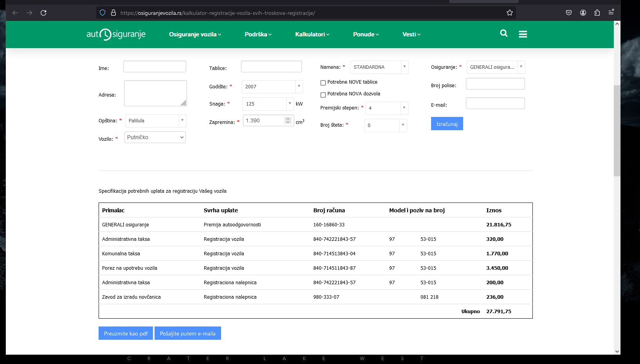Open the Firefox account icon
Image resolution: width=640 pixels, height=364 pixels.
tap(583, 13)
